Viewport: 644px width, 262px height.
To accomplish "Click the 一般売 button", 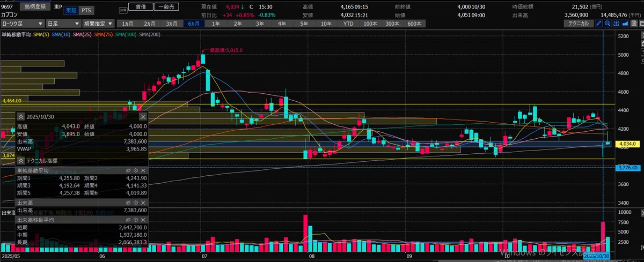I will [x=166, y=7].
